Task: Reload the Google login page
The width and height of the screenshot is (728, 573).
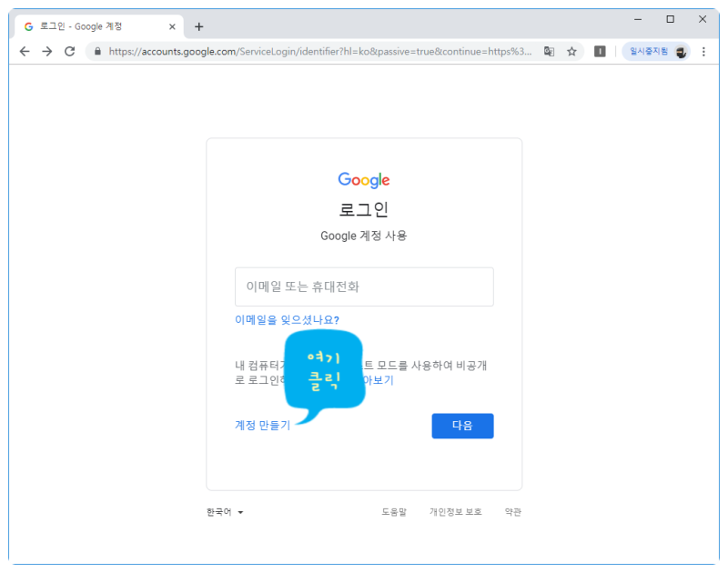Action: tap(70, 52)
